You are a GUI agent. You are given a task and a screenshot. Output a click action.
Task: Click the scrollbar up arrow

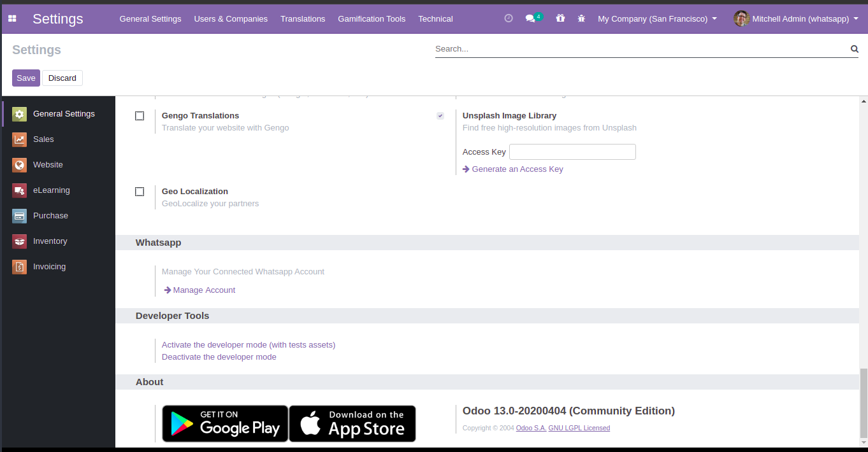(x=864, y=101)
